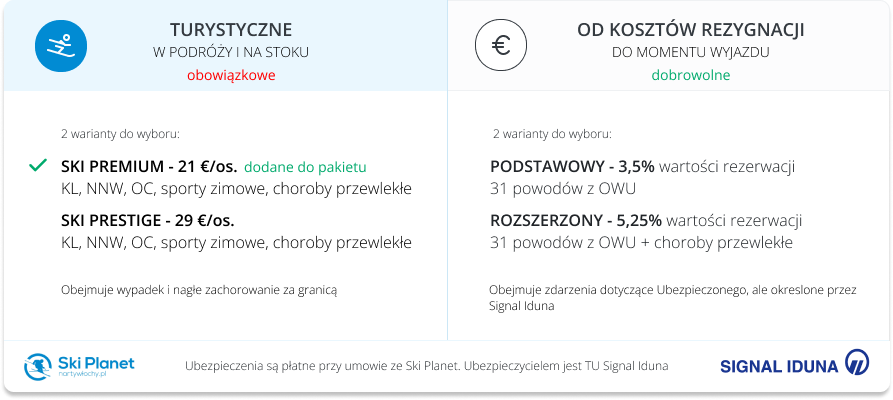Click the SIGNAL IDUNA wordmark text
This screenshot has height=400, width=893.
[x=779, y=366]
